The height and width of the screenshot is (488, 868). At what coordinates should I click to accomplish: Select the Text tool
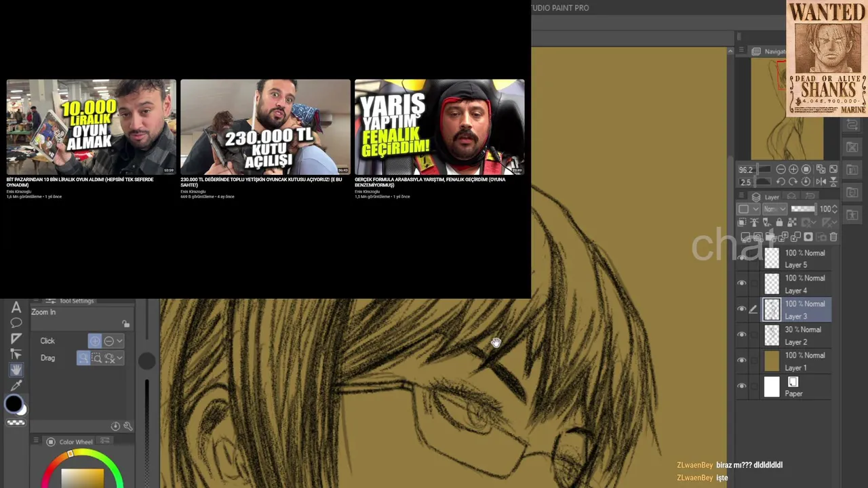(16, 308)
